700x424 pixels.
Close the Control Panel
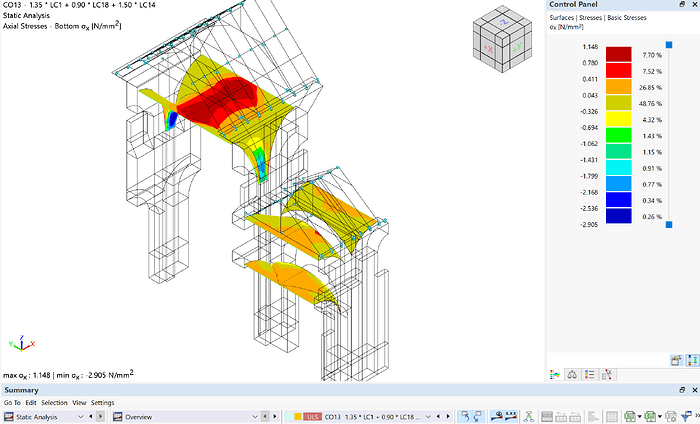coord(694,4)
